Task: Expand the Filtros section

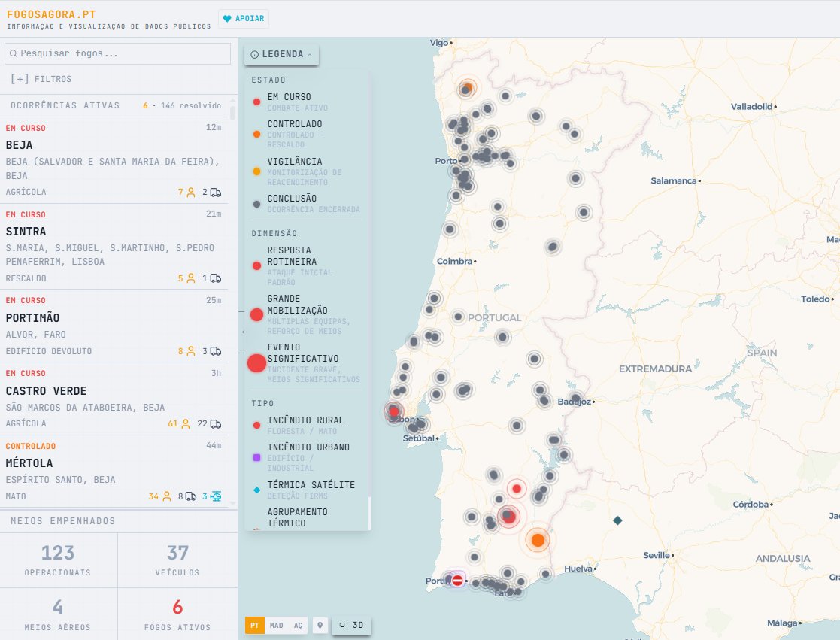Action: [x=41, y=79]
